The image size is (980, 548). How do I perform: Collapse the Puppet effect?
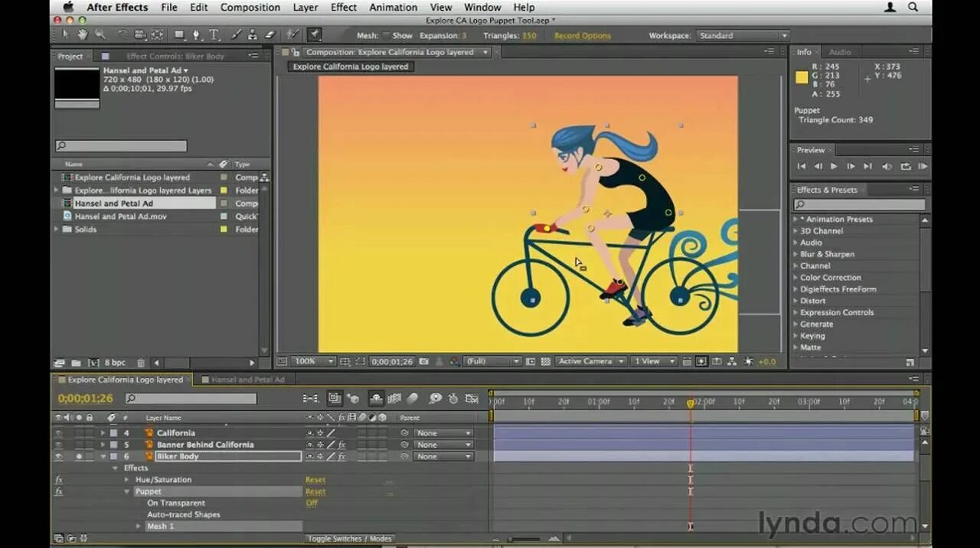(127, 491)
